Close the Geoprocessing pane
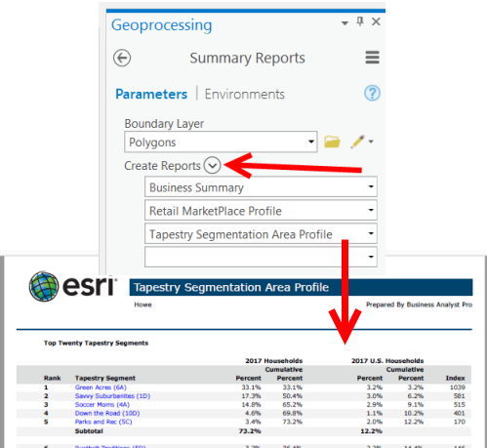 coord(376,21)
